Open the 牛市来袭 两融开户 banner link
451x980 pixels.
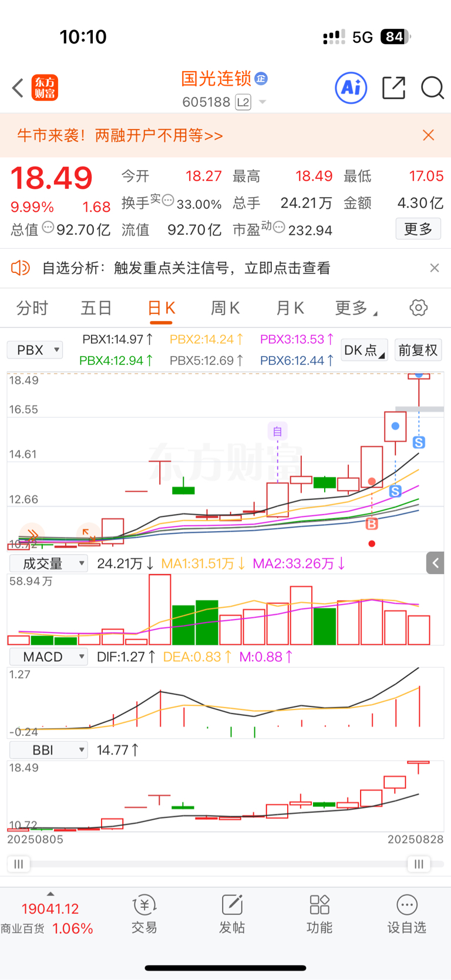[x=120, y=136]
